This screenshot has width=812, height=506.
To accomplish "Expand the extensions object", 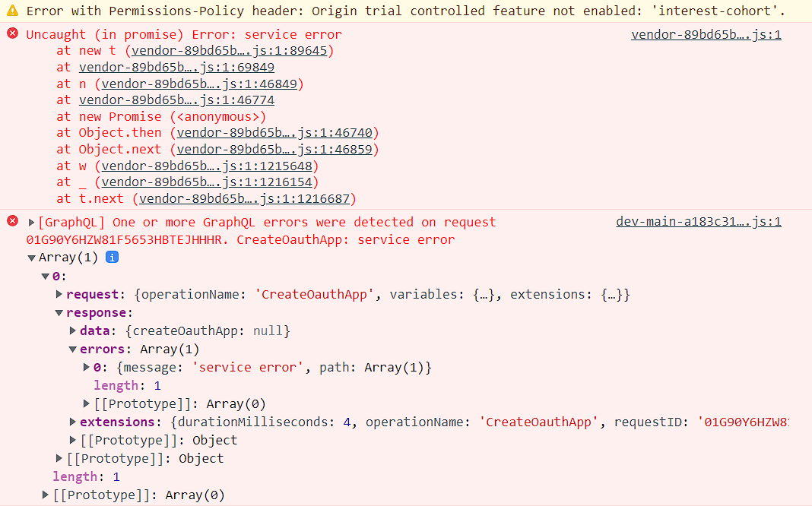I will [72, 422].
